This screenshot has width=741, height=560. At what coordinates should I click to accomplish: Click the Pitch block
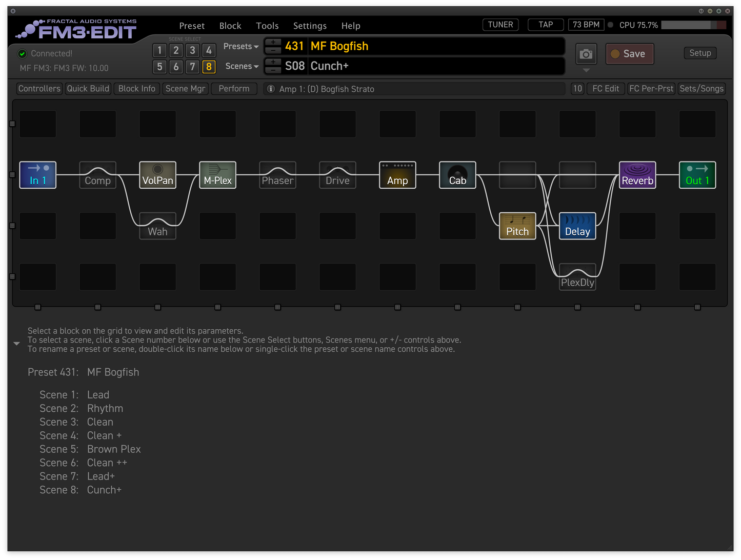(517, 226)
